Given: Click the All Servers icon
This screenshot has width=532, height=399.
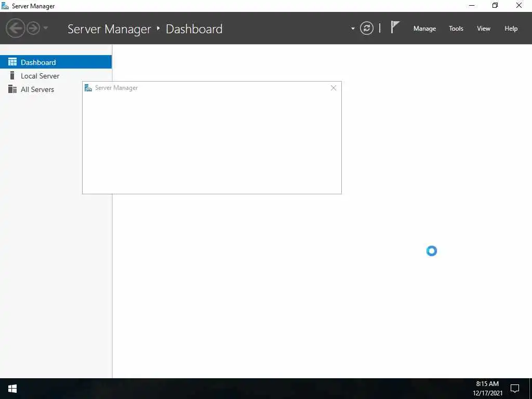Looking at the screenshot, I should [12, 89].
